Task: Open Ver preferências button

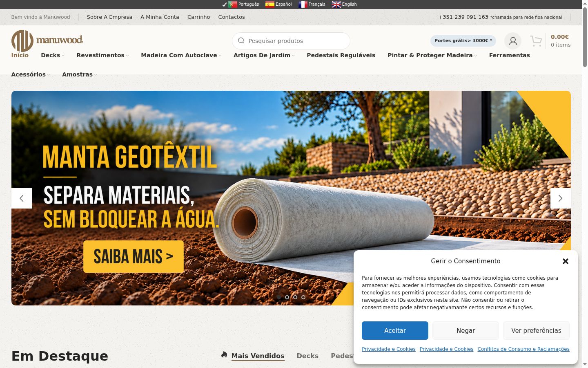Action: (536, 330)
